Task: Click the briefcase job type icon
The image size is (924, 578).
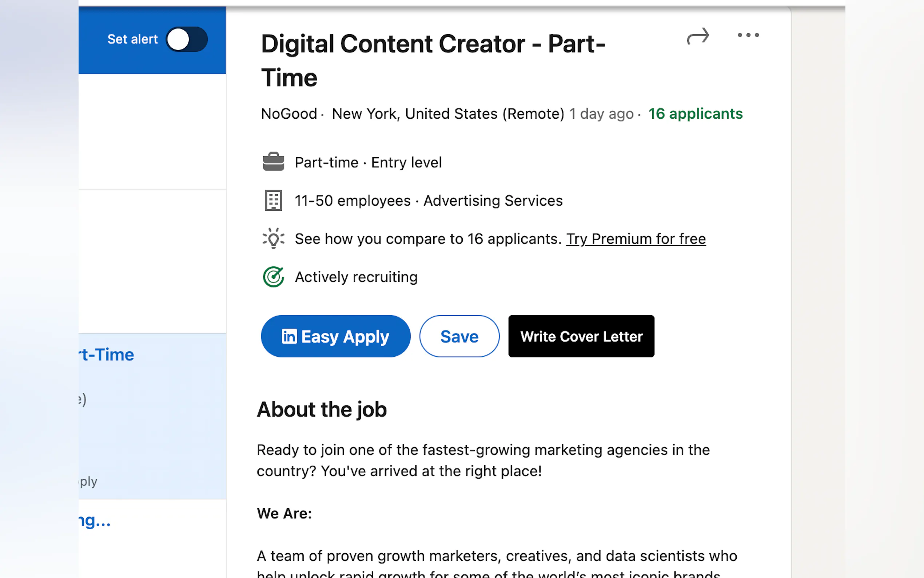Action: (274, 162)
